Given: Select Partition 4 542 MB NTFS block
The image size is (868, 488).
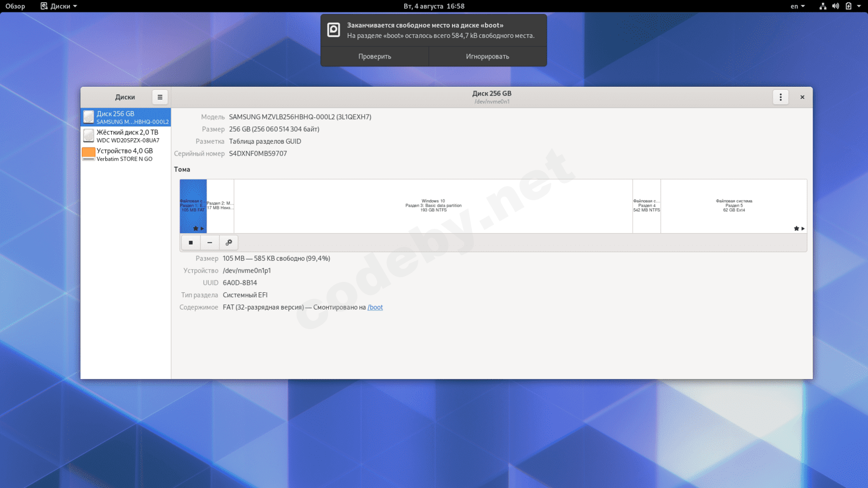Looking at the screenshot, I should pyautogui.click(x=647, y=206).
